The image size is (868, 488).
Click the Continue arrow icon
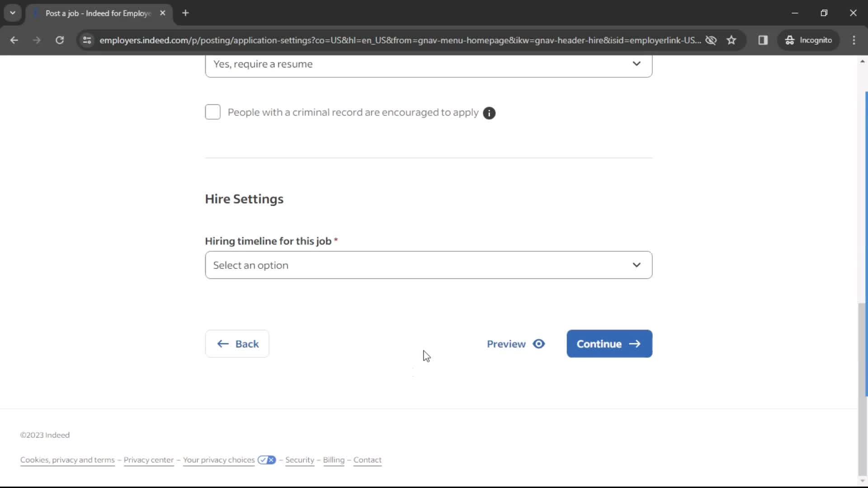point(635,343)
